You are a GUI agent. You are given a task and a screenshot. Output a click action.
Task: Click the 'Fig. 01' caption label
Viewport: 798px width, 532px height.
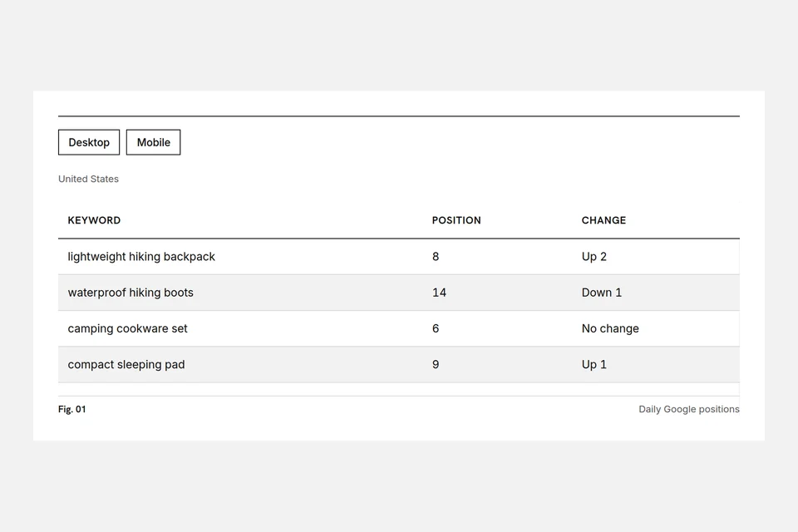71,409
